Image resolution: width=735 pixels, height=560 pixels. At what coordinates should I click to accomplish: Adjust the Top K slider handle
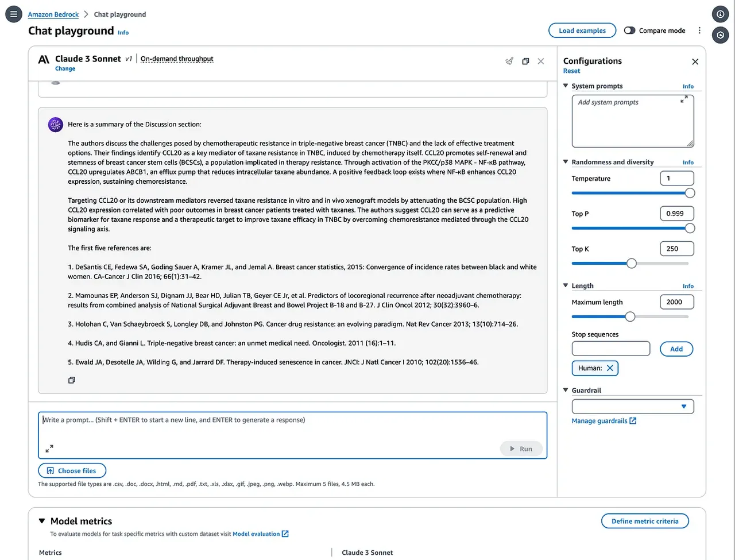[632, 264]
